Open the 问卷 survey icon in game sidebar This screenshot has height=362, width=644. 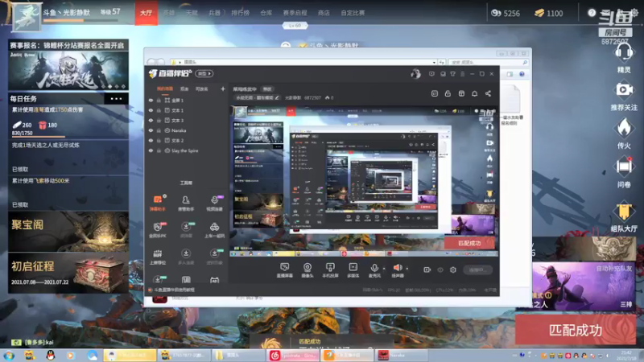624,167
